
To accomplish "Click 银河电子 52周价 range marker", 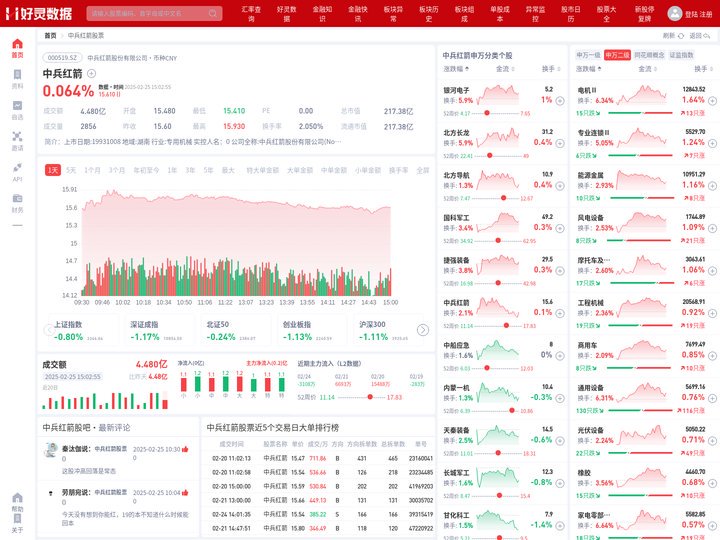I will pyautogui.click(x=487, y=113).
